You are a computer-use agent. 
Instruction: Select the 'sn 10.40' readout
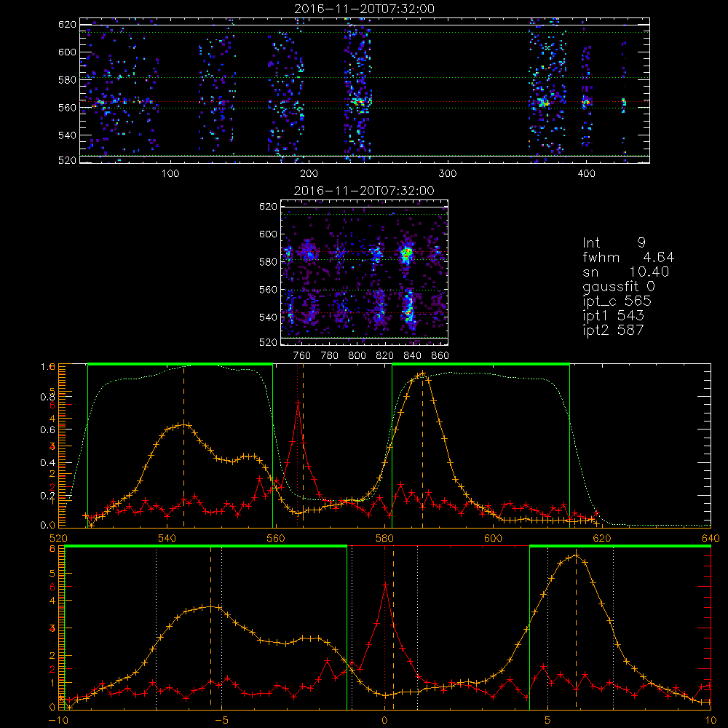coord(626,272)
